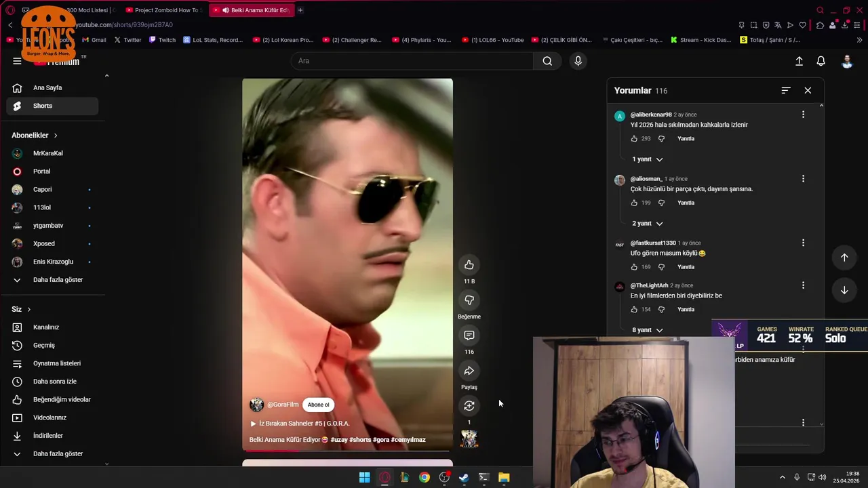Click the Ara search field

coord(412,61)
